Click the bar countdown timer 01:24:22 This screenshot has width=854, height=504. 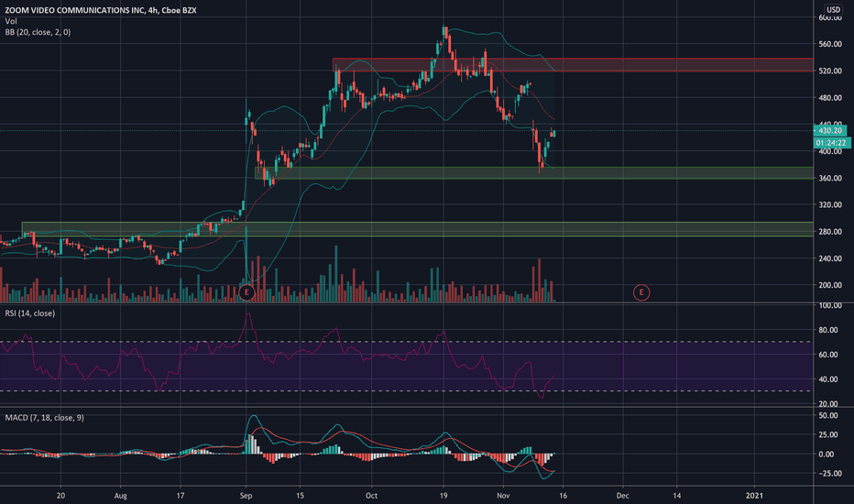(x=832, y=143)
